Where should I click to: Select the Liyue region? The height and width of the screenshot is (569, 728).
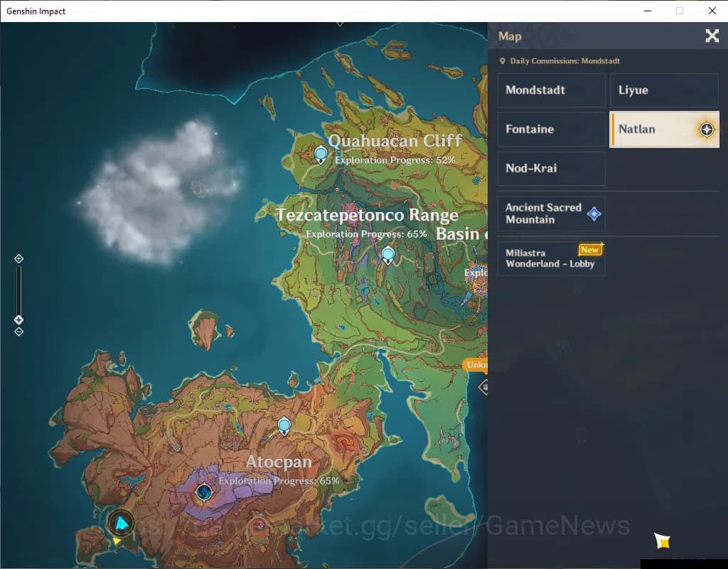click(x=665, y=90)
